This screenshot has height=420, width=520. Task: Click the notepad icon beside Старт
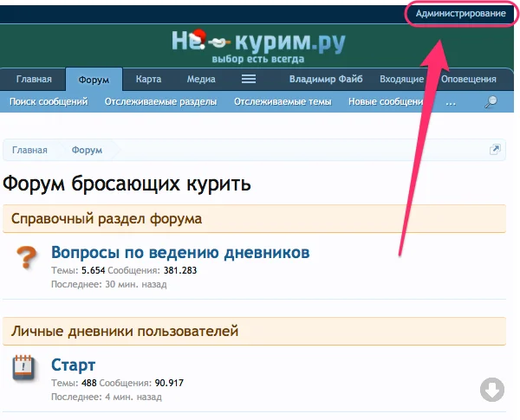pos(23,368)
